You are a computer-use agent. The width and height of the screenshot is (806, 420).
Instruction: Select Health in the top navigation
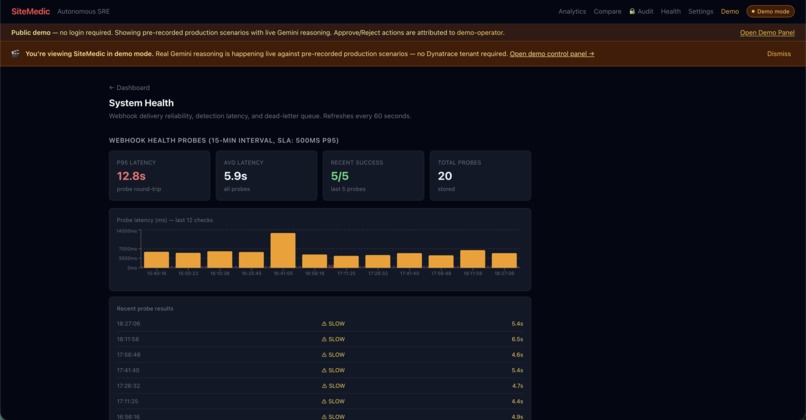tap(670, 11)
